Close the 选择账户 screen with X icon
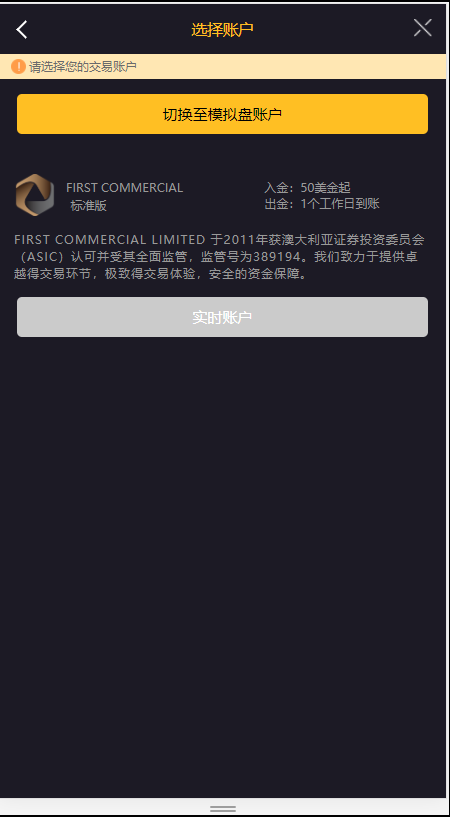This screenshot has width=450, height=817. point(422,28)
